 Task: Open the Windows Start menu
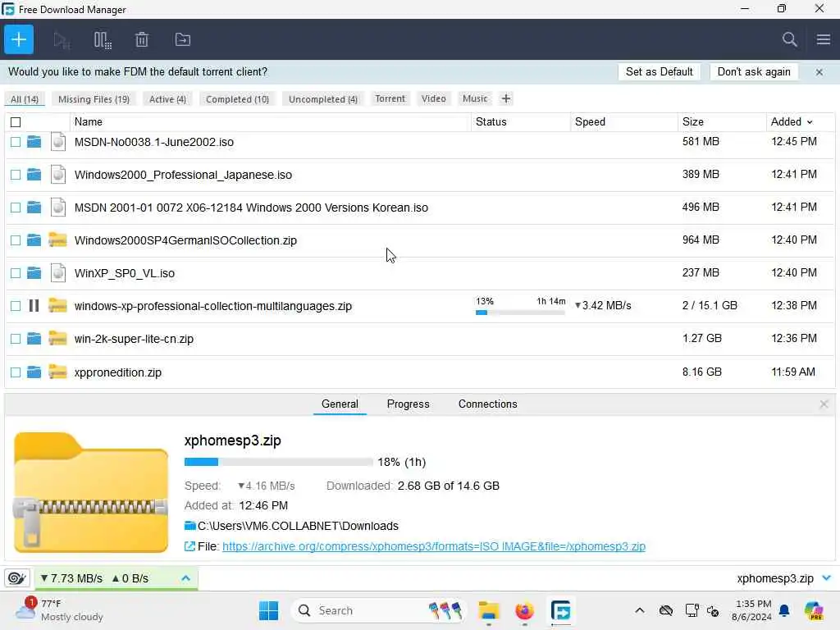pos(268,610)
